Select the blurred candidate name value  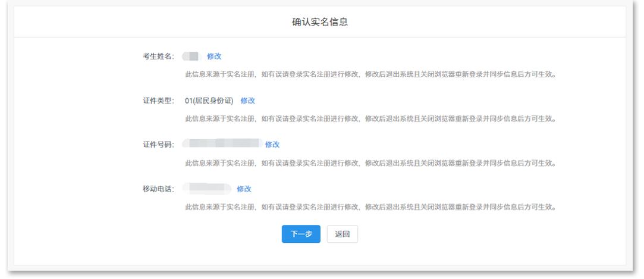[191, 56]
